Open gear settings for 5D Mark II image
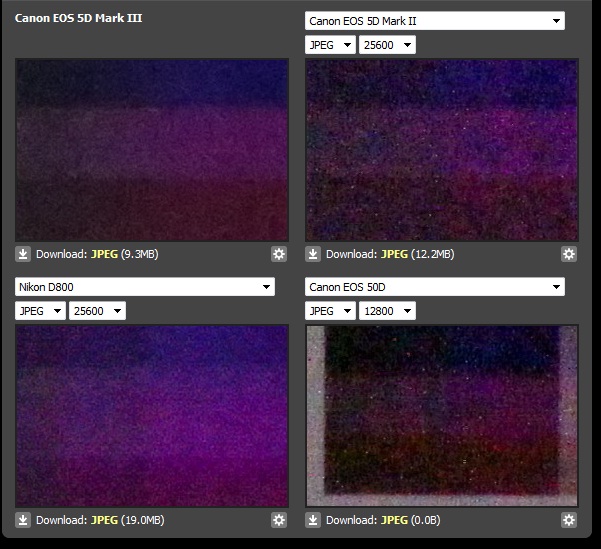The height and width of the screenshot is (549, 601). tap(569, 254)
